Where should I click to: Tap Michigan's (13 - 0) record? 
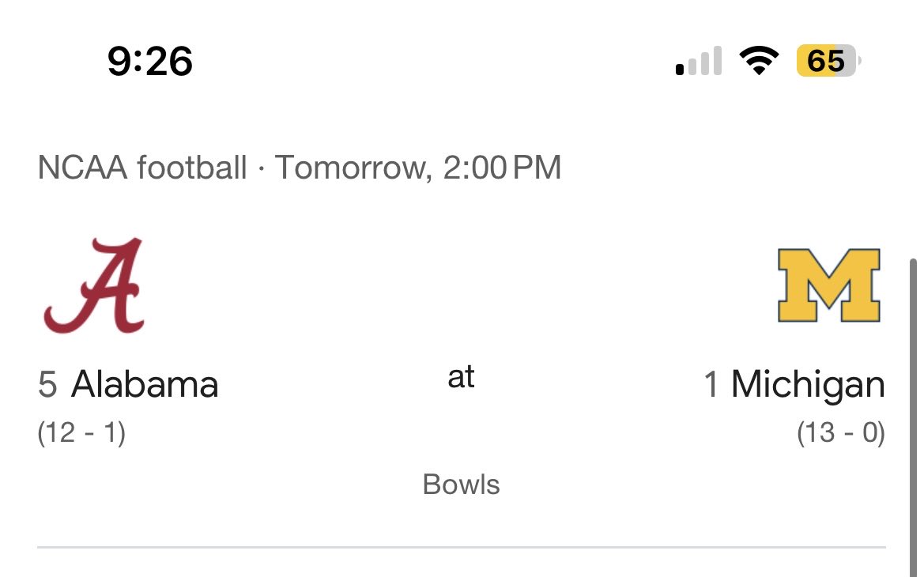(x=840, y=433)
